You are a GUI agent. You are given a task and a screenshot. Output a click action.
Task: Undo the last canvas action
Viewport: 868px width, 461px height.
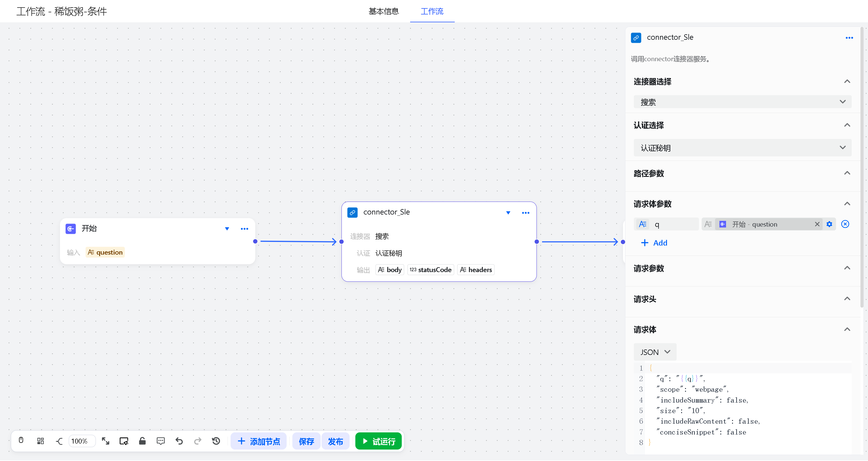pos(179,441)
